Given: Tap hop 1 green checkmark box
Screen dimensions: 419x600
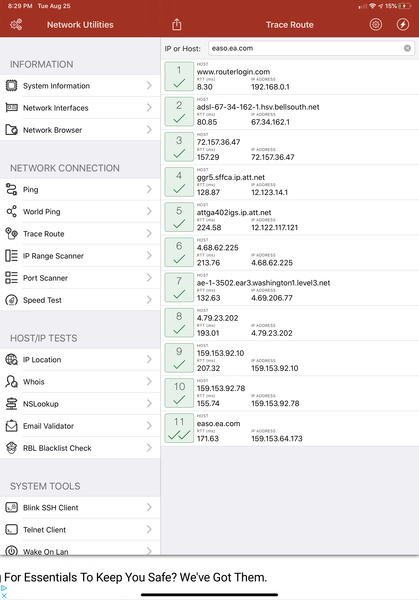Looking at the screenshot, I should click(x=179, y=77).
